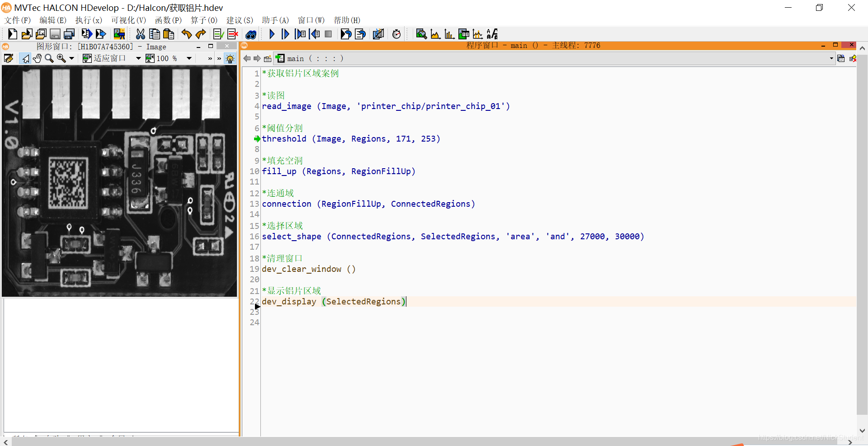Toggle the clear graphics window pencil icon

[x=9, y=58]
